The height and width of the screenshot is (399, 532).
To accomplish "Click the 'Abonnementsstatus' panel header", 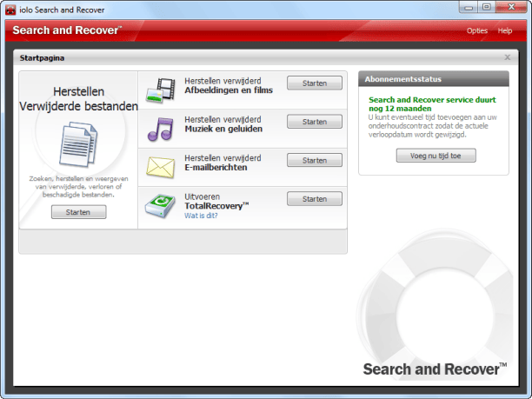I will coord(434,79).
